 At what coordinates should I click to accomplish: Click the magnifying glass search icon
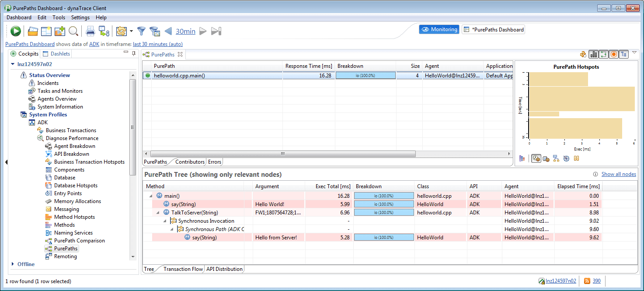pyautogui.click(x=73, y=31)
